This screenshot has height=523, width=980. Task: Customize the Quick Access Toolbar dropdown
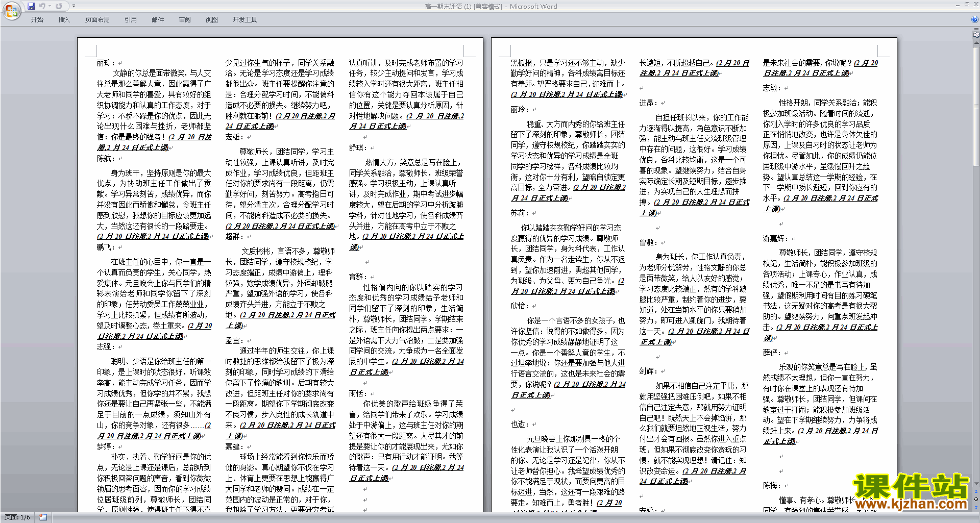[73, 6]
